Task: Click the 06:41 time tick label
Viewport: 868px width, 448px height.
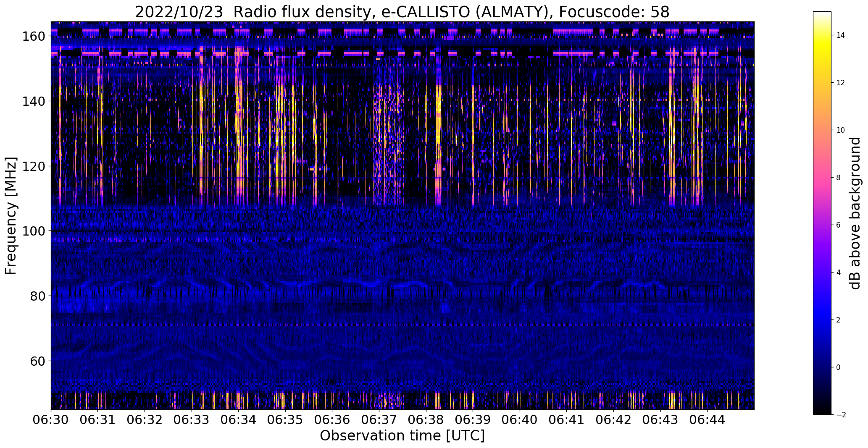Action: 566,420
